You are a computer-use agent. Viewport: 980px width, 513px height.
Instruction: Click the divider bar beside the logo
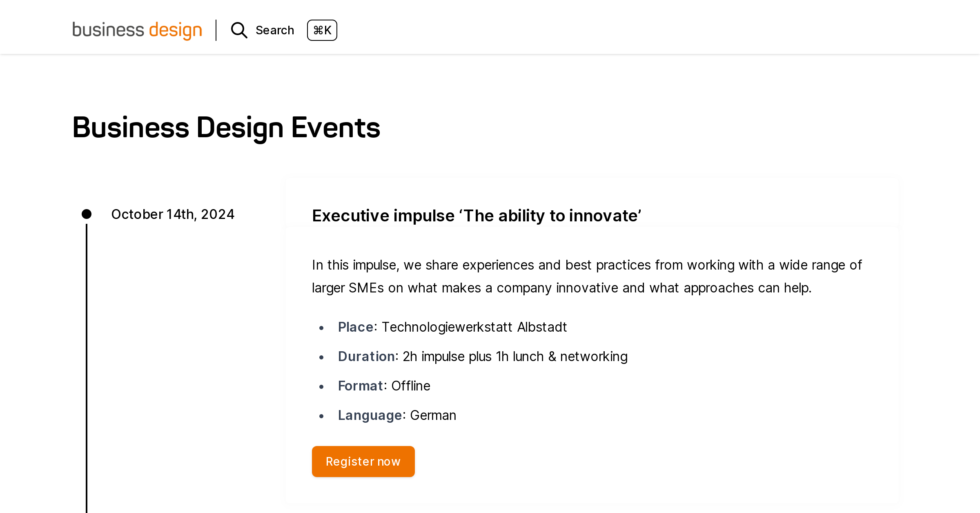216,30
